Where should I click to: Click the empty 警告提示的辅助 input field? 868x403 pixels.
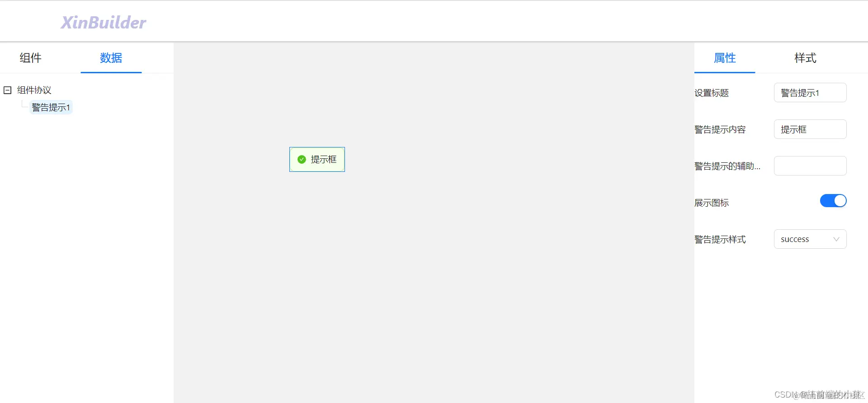tap(810, 166)
